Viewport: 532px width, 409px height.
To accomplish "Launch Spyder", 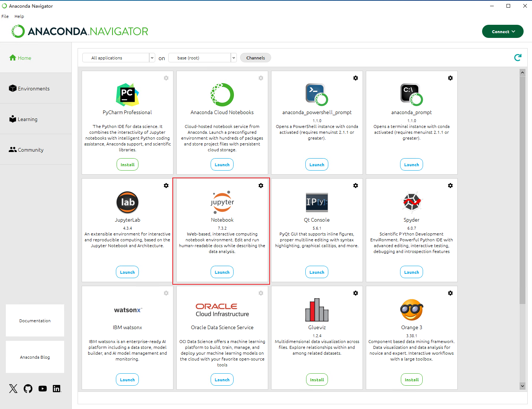I will [x=412, y=272].
